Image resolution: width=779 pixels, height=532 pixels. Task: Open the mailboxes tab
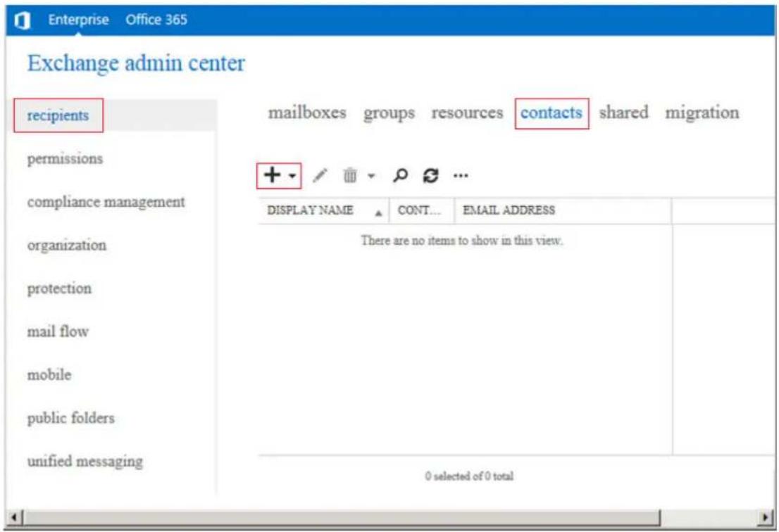click(x=307, y=113)
